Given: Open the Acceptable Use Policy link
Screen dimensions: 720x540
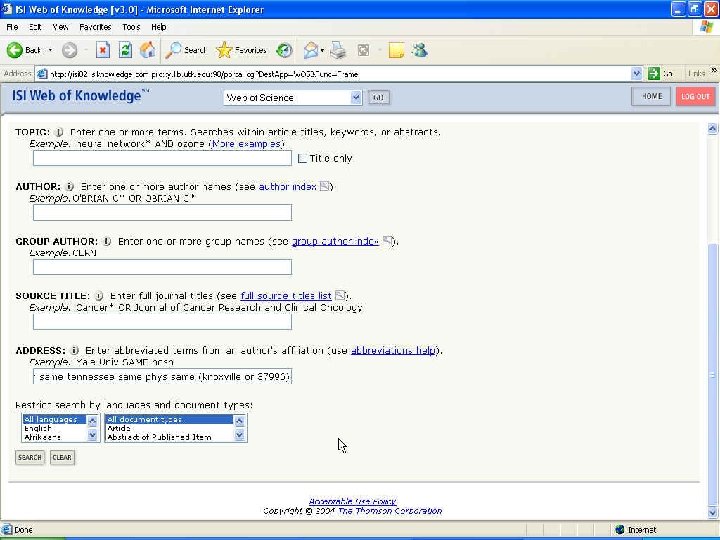Looking at the screenshot, I should click(x=353, y=501).
